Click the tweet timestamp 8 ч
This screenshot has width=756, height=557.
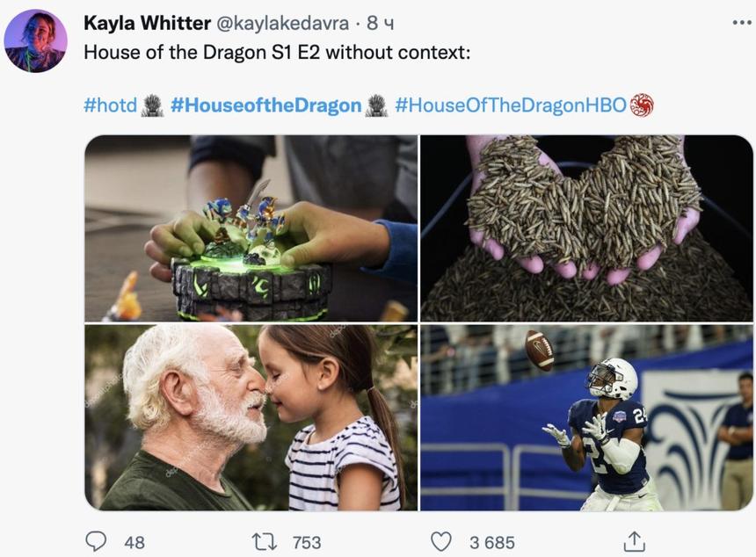(380, 23)
